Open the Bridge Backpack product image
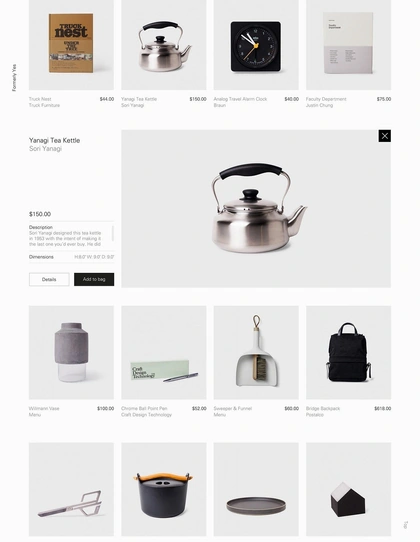The image size is (420, 542). click(x=348, y=353)
